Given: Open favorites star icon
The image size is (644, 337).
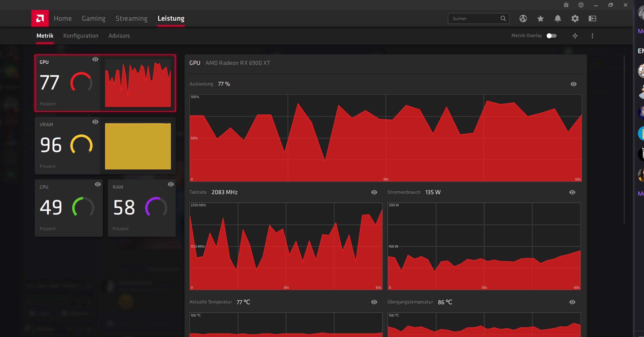Looking at the screenshot, I should tap(540, 19).
